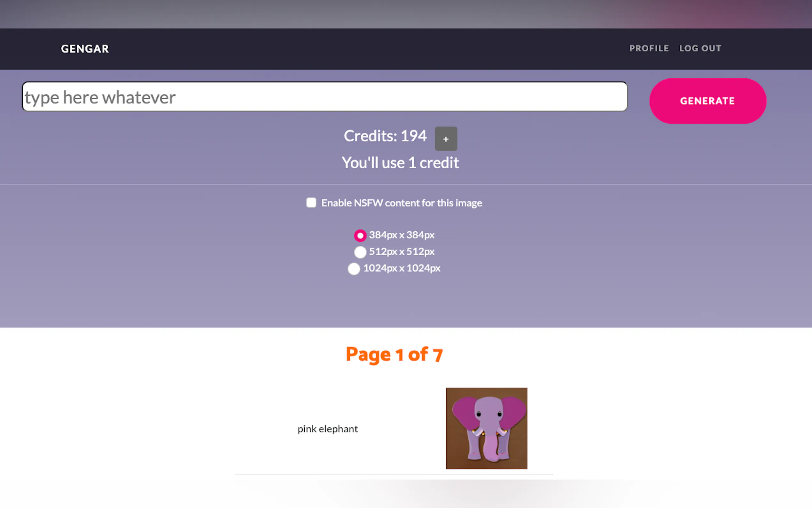Click LOG OUT in the navbar
Screen dimensions: 812x508
coord(700,48)
